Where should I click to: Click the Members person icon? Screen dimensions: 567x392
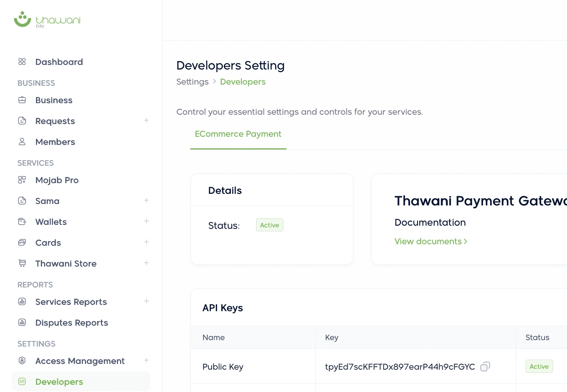22,142
